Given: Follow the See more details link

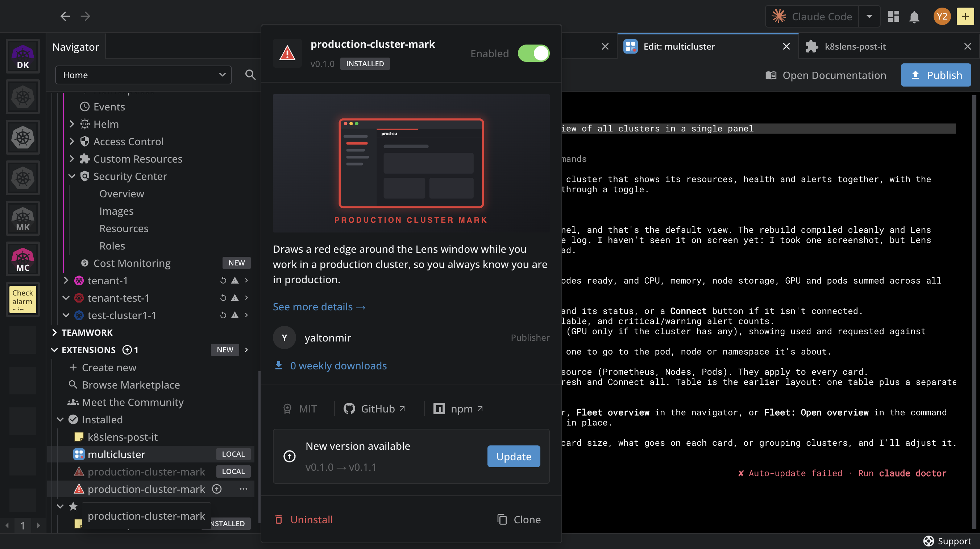Looking at the screenshot, I should (319, 307).
